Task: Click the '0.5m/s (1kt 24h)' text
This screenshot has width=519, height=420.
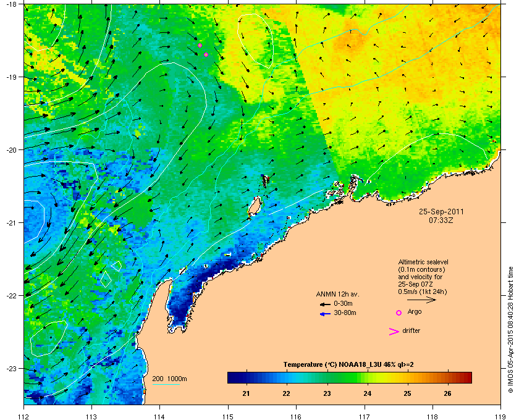Action: point(423,292)
